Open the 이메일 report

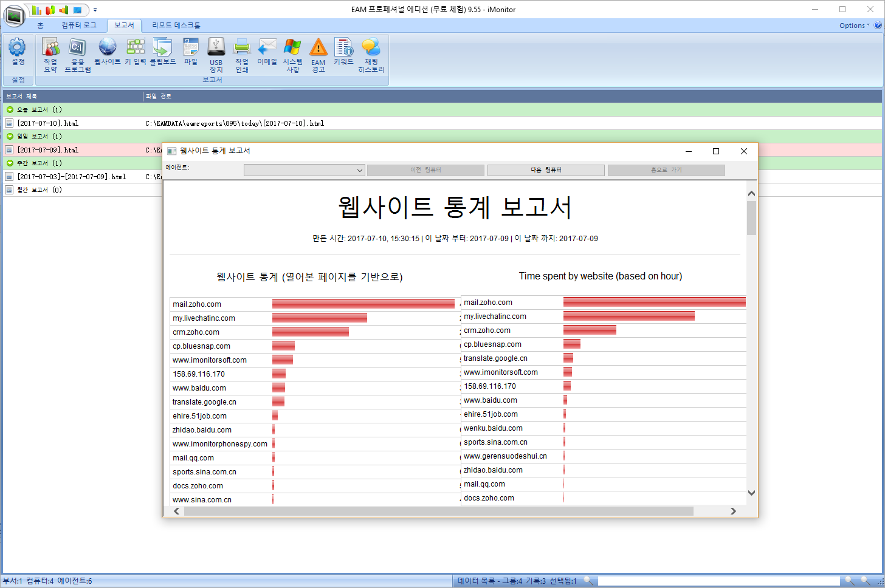pos(267,52)
